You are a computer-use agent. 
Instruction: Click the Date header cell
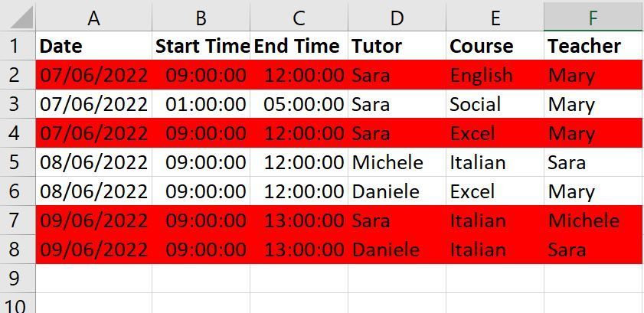tap(93, 46)
